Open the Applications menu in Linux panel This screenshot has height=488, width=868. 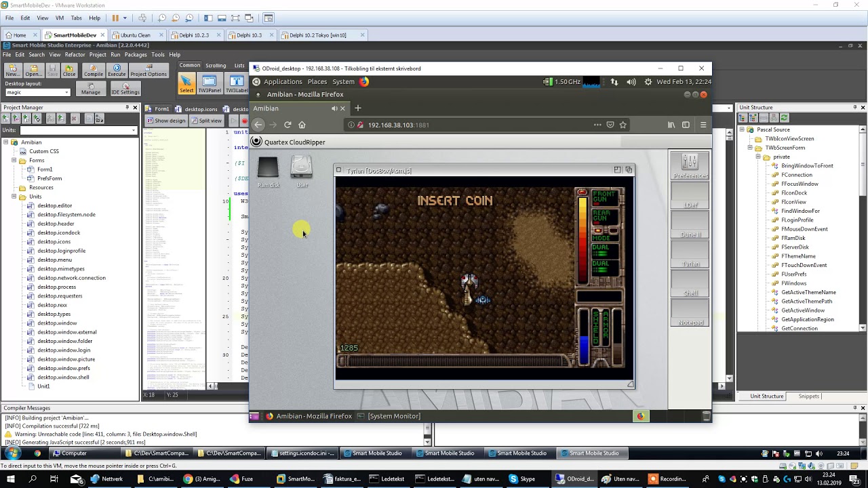[x=283, y=81]
